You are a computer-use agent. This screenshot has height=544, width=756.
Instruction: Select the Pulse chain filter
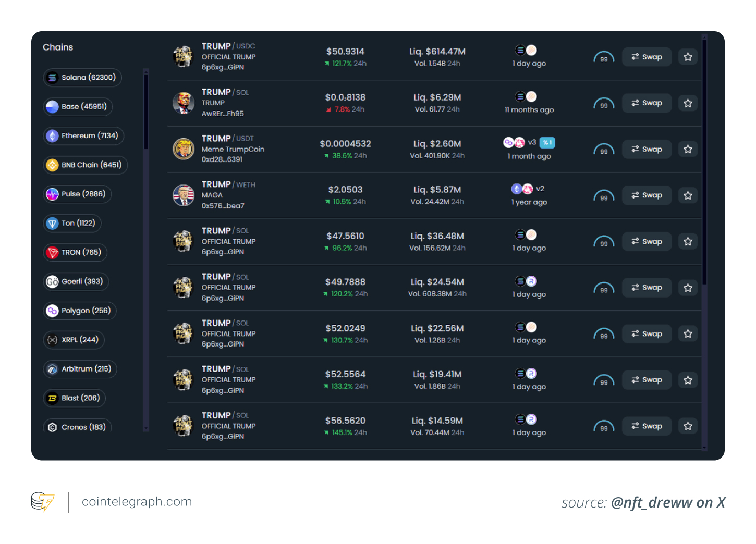tap(78, 194)
